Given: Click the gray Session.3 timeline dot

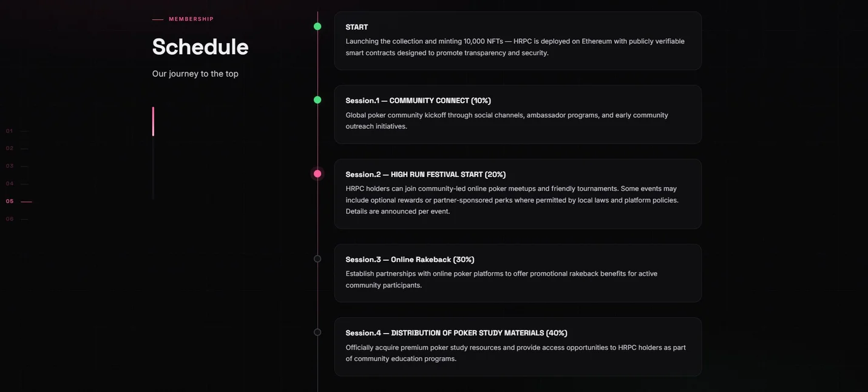Looking at the screenshot, I should click(x=317, y=259).
